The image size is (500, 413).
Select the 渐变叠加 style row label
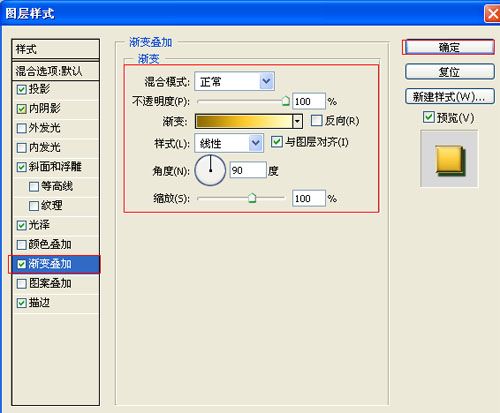click(50, 264)
